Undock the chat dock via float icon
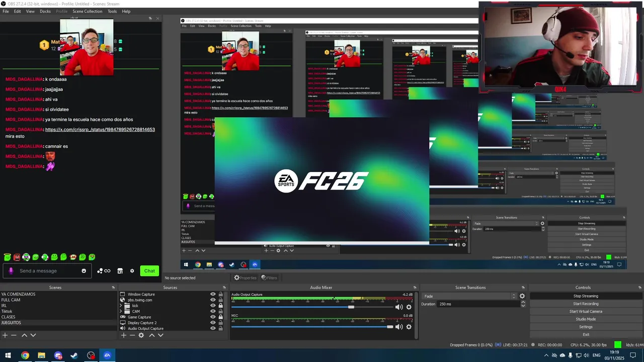Screen dimensions: 644x362 click(150, 19)
